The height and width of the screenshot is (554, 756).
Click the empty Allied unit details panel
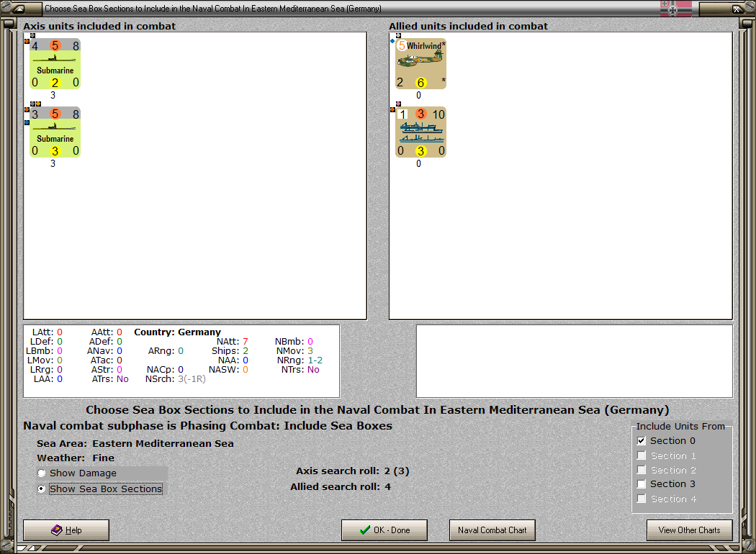tap(575, 361)
